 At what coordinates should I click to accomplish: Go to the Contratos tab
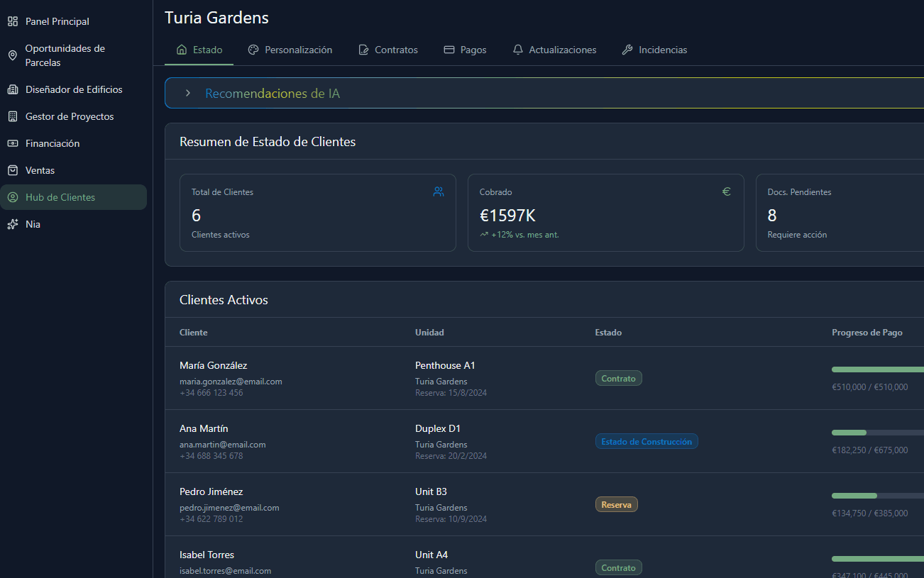388,50
